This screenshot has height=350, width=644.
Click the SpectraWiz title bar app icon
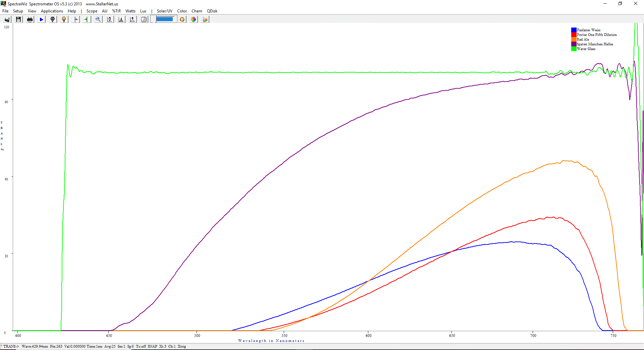[3, 4]
